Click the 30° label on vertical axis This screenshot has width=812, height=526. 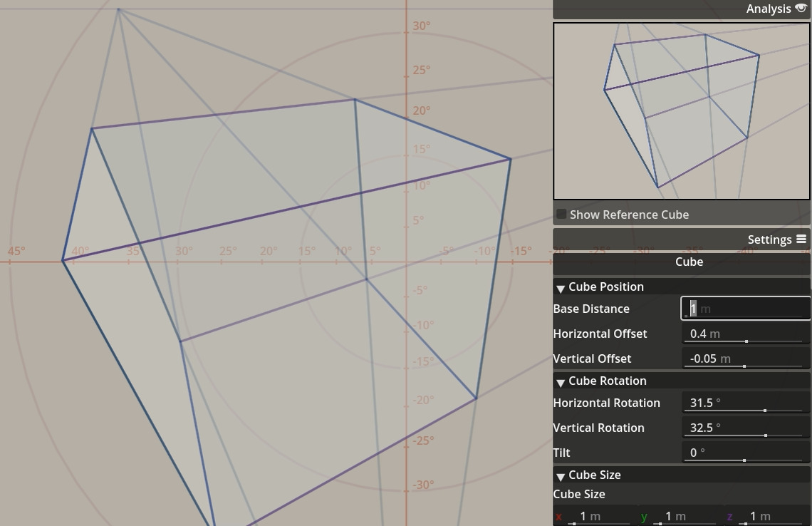[x=422, y=26]
